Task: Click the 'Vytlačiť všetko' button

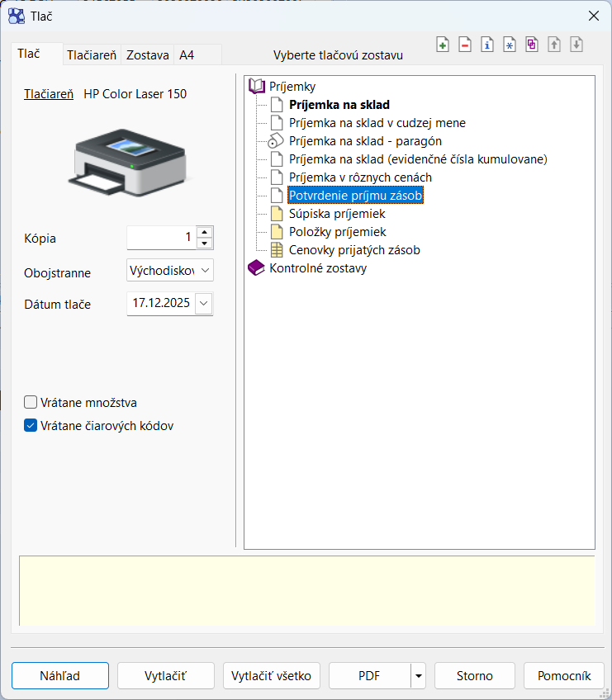Action: pos(272,676)
